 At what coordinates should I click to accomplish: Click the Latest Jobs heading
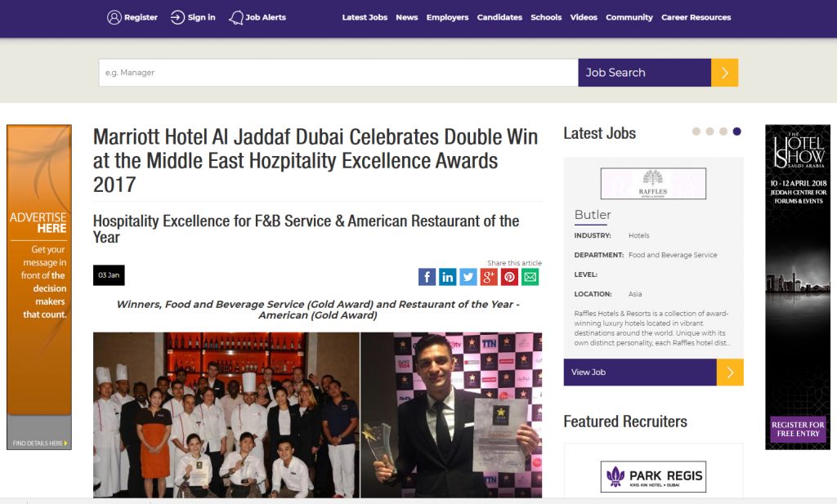600,133
